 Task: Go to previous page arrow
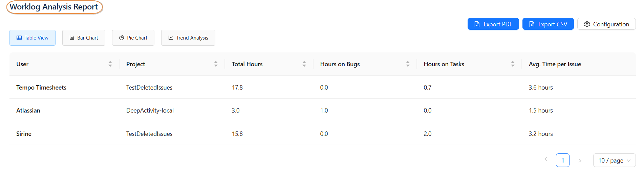[546, 160]
